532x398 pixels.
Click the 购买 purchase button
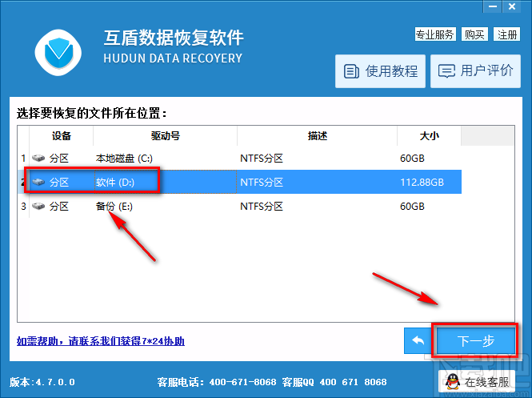tap(474, 34)
